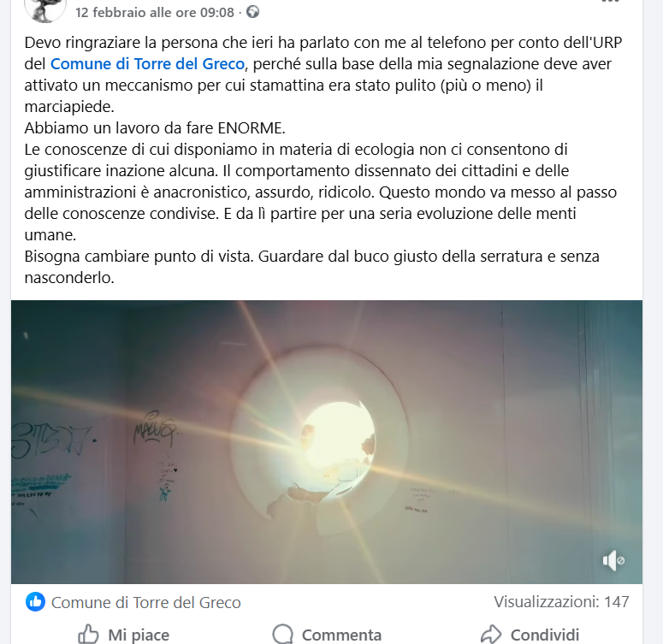
Task: Unmute the video with the speaker icon
Action: (x=613, y=560)
